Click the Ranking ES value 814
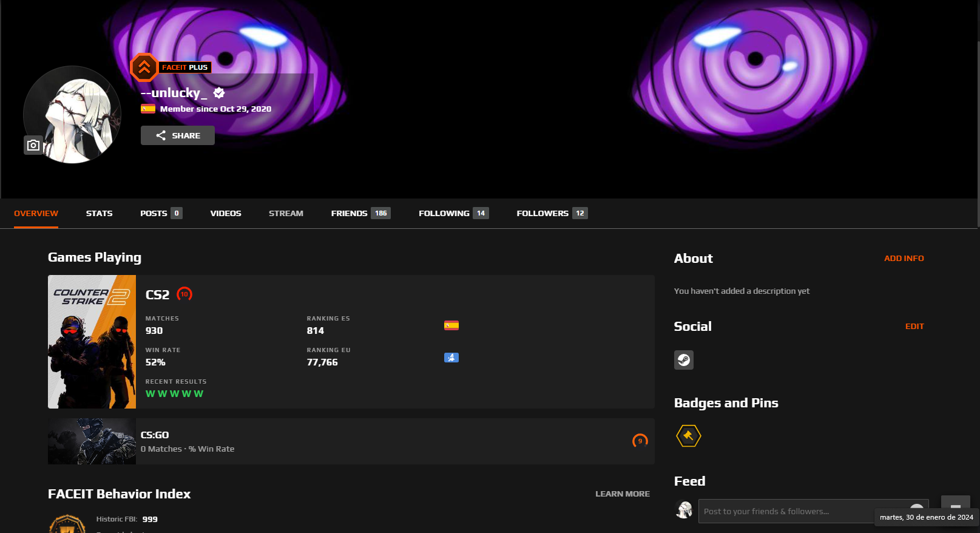Screen dimensions: 980x533 pyautogui.click(x=316, y=331)
